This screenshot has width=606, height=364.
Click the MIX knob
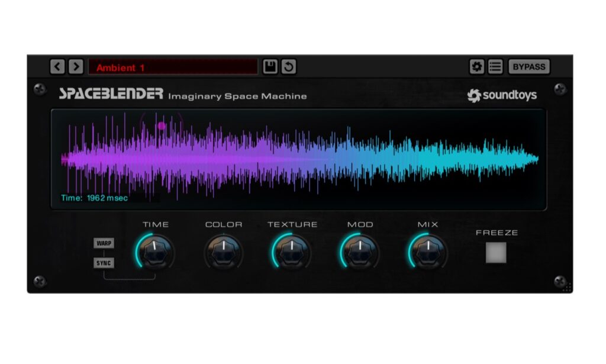(x=428, y=252)
